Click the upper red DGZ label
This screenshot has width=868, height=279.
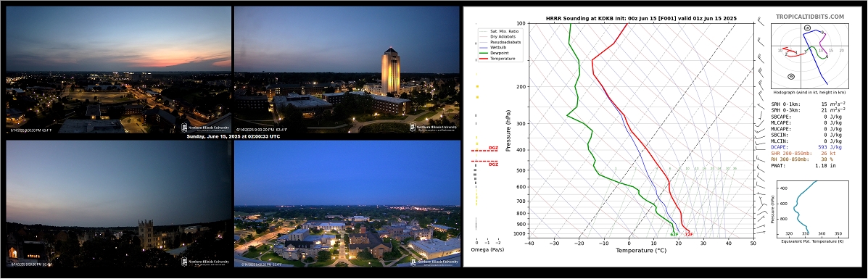click(493, 149)
